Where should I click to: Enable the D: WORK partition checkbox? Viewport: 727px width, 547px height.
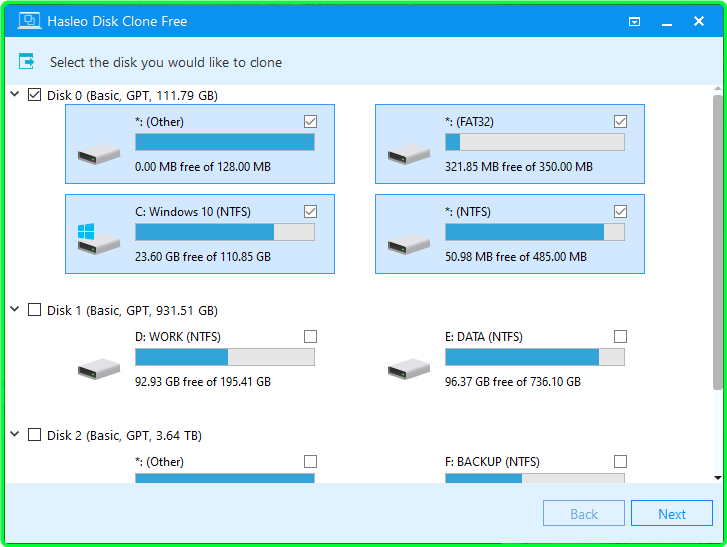pyautogui.click(x=310, y=337)
